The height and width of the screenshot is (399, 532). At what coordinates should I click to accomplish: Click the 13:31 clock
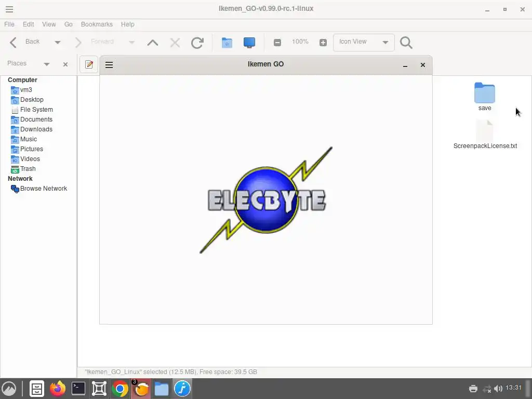click(x=513, y=388)
